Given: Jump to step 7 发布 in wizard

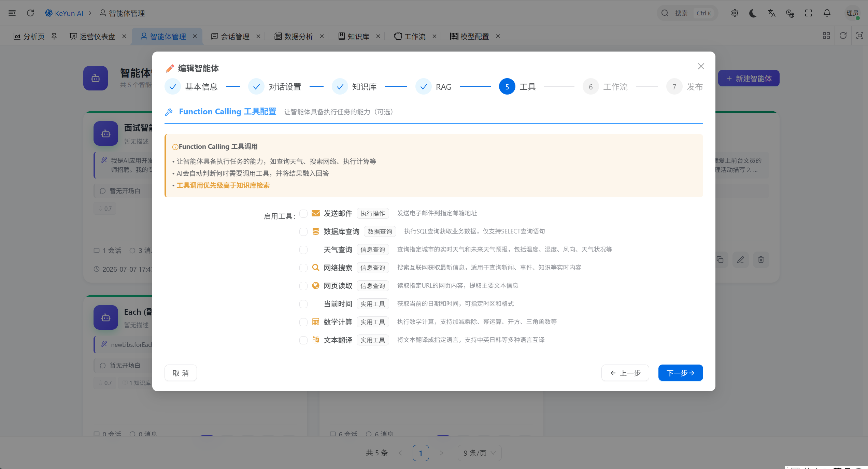Looking at the screenshot, I should coord(685,87).
